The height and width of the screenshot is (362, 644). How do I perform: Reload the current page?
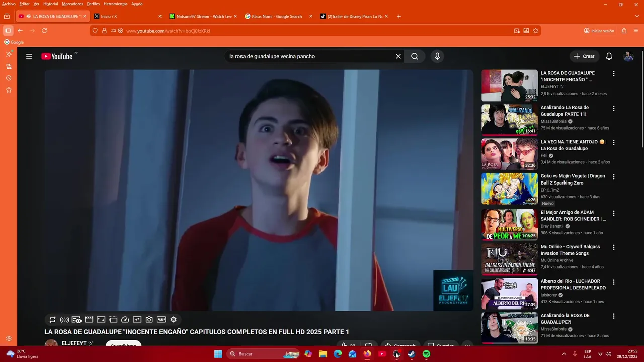click(44, 31)
